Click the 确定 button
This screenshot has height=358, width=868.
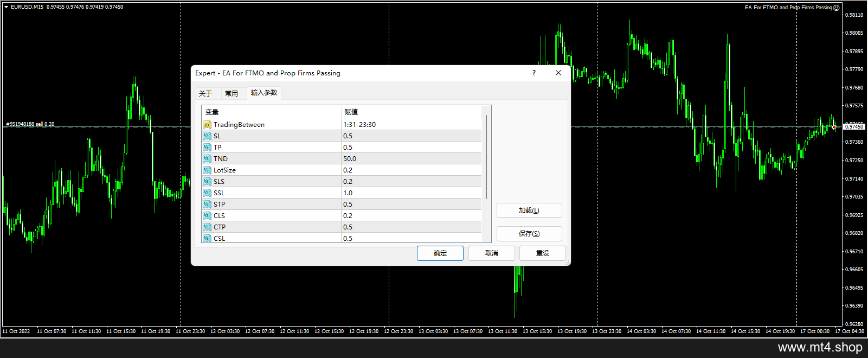point(440,253)
